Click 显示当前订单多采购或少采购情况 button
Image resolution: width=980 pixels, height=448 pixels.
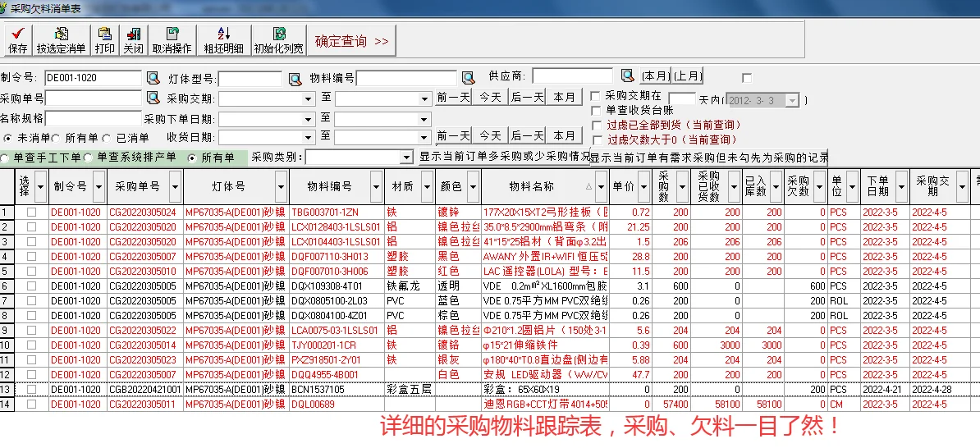[x=504, y=156]
